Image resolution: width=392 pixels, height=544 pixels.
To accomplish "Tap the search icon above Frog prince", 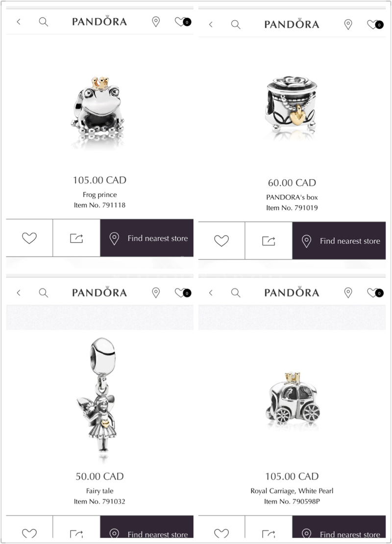I will pyautogui.click(x=43, y=22).
